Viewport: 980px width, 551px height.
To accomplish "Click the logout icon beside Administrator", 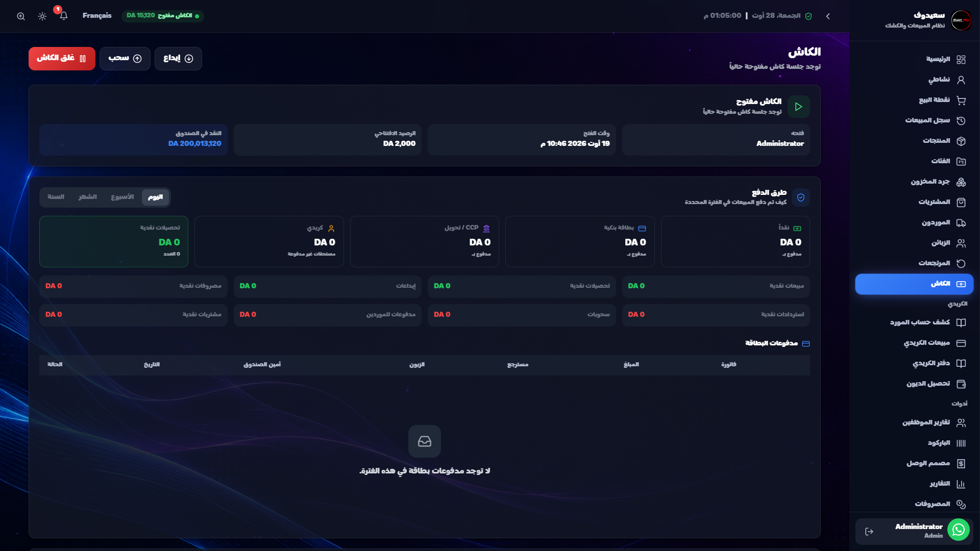I will (869, 532).
